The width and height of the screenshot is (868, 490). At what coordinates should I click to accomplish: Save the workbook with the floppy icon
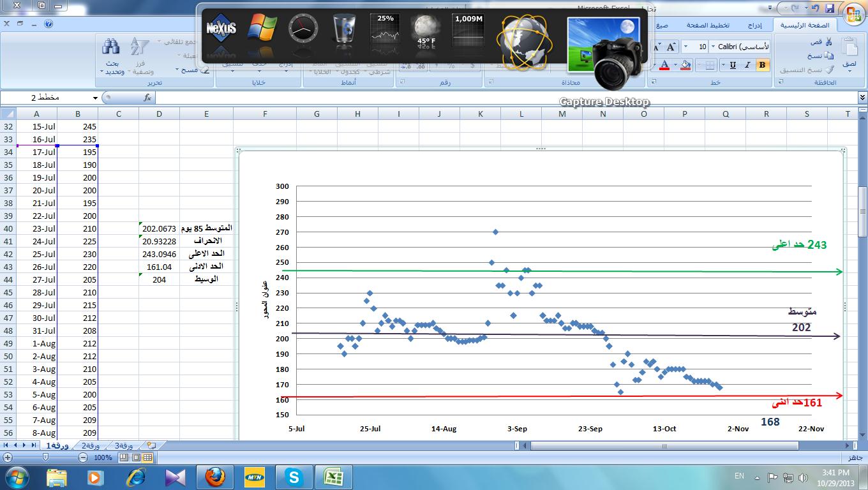[x=830, y=8]
